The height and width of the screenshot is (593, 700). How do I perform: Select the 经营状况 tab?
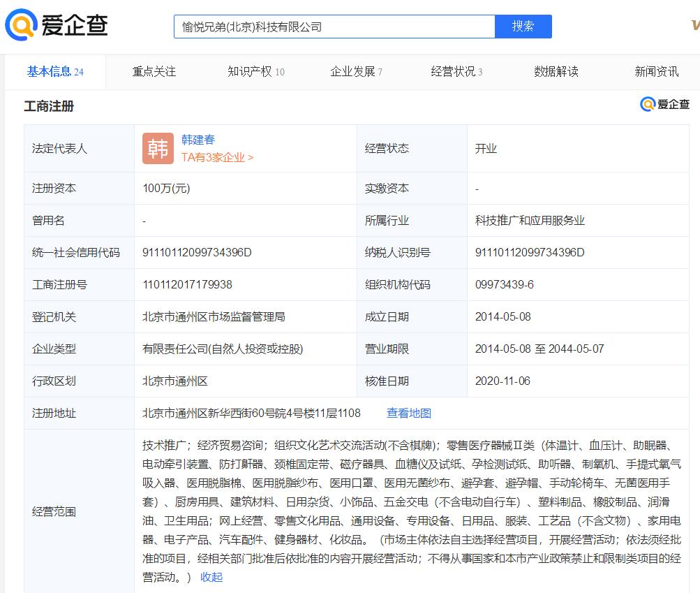point(456,72)
